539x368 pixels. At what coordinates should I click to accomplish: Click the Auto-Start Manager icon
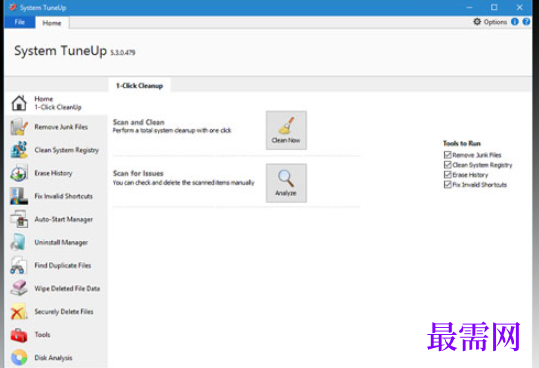click(19, 219)
